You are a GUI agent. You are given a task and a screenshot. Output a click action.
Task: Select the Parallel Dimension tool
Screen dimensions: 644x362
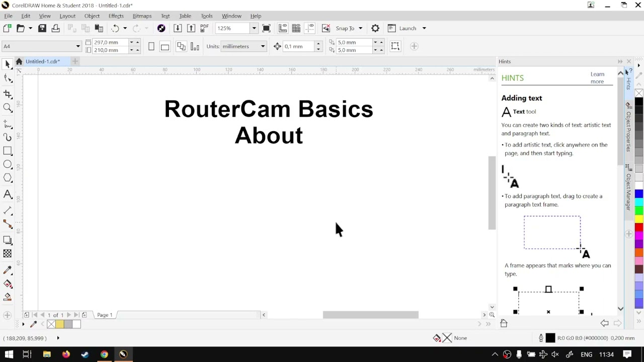pyautogui.click(x=8, y=210)
